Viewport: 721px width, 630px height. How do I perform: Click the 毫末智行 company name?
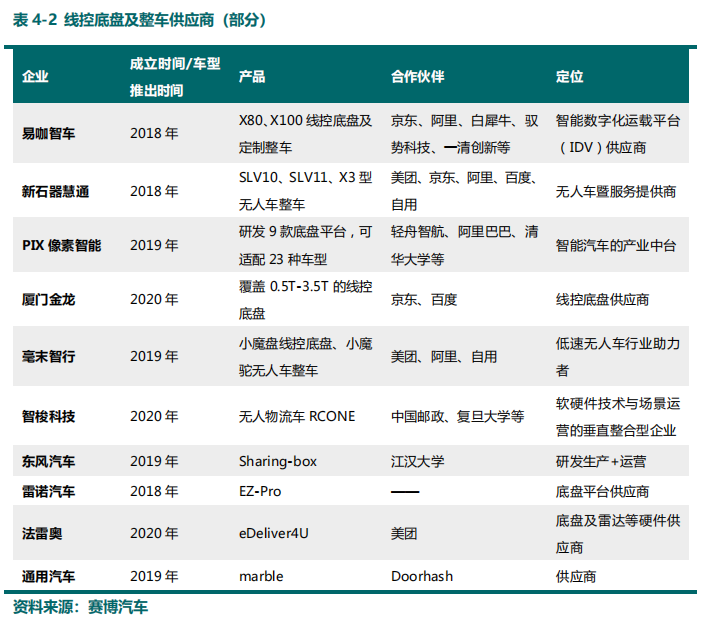coord(48,356)
